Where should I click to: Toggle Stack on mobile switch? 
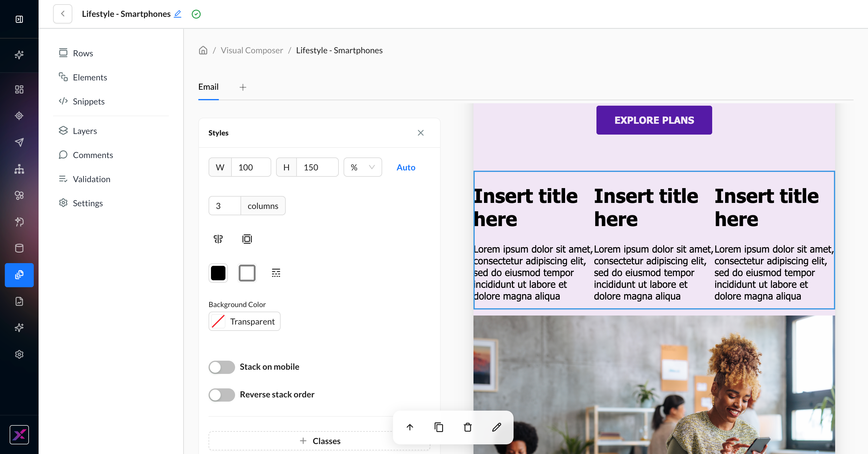(222, 367)
